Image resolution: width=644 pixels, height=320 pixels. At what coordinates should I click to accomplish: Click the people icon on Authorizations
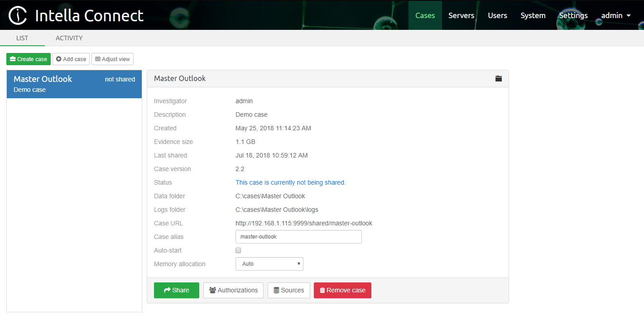tap(212, 290)
